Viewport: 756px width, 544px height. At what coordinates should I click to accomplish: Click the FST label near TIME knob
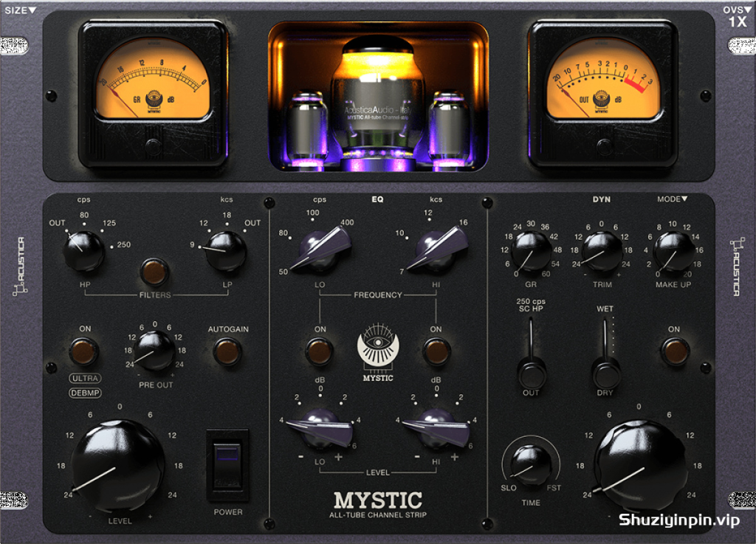[554, 488]
